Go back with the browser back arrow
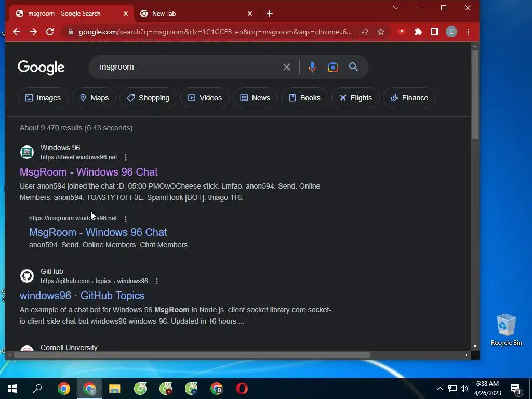This screenshot has width=532, height=399. click(16, 32)
